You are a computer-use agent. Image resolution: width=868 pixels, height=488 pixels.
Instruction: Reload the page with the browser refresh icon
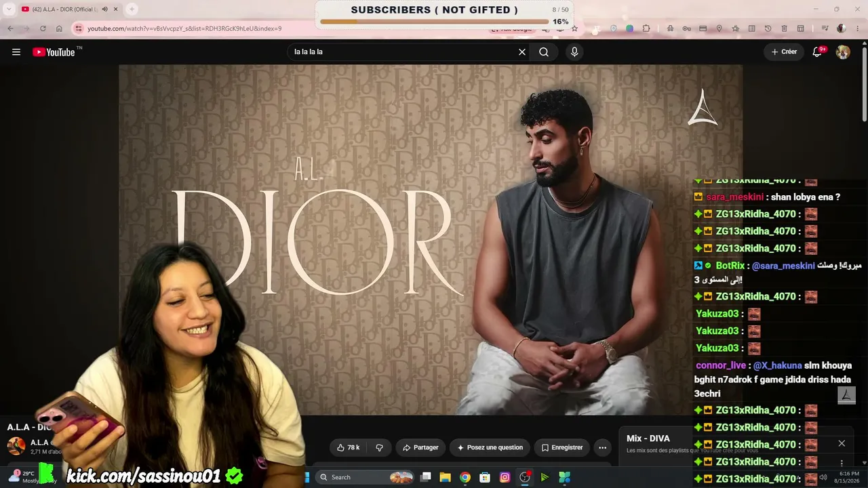pyautogui.click(x=43, y=28)
